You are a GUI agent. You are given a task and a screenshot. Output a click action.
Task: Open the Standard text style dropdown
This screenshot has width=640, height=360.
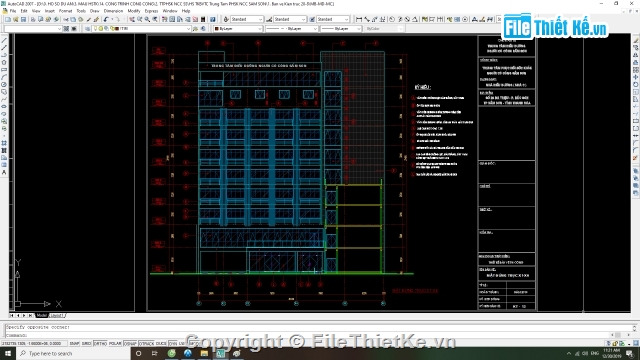pyautogui.click(x=247, y=19)
